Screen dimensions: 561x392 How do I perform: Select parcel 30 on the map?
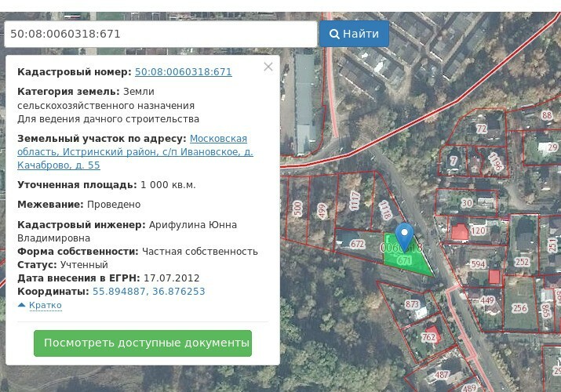pyautogui.click(x=467, y=203)
